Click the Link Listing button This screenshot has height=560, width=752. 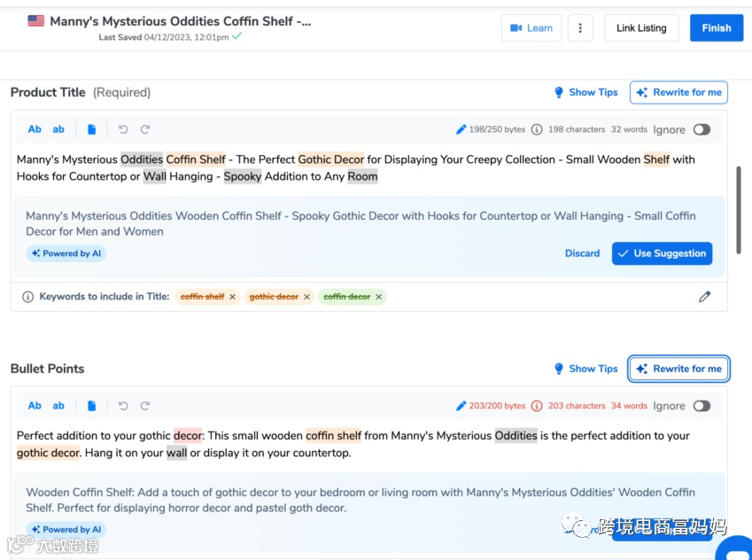[641, 27]
